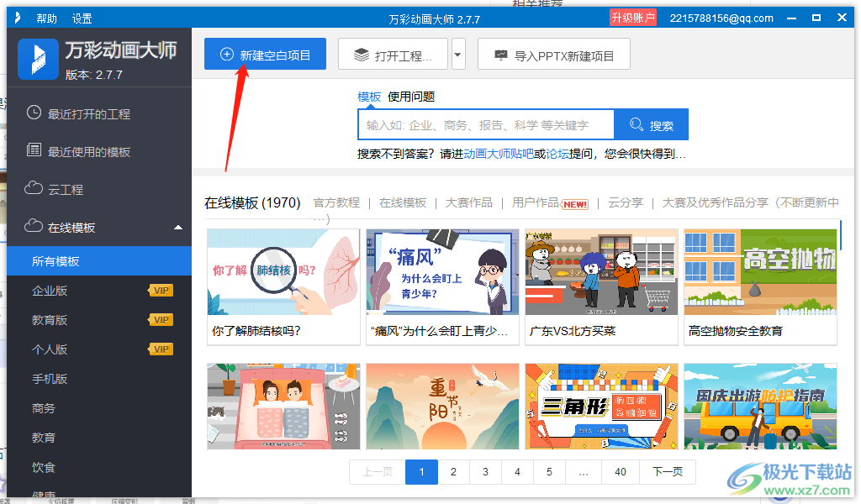Open the 广东VS北方买菜 template
The height and width of the screenshot is (504, 861).
(601, 272)
